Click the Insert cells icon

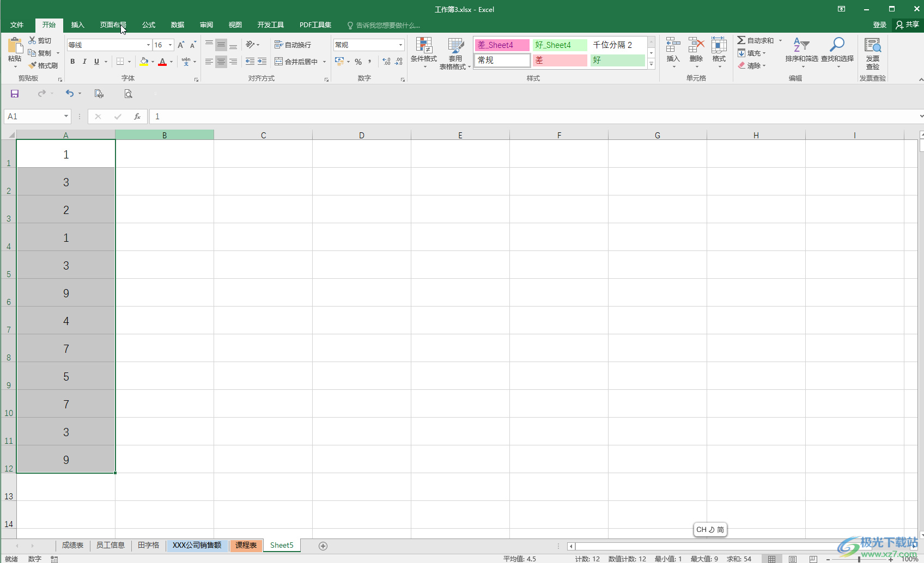673,45
